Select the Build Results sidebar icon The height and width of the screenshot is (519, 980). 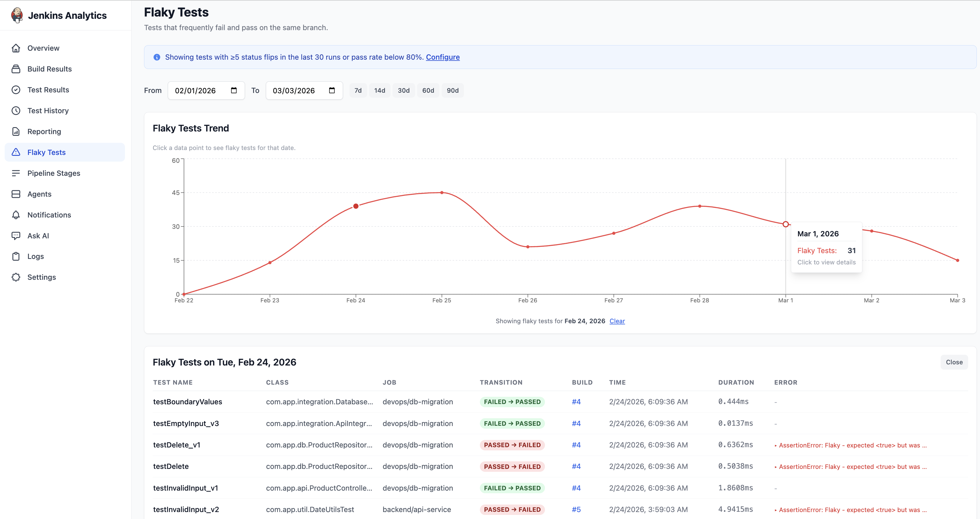coord(16,69)
